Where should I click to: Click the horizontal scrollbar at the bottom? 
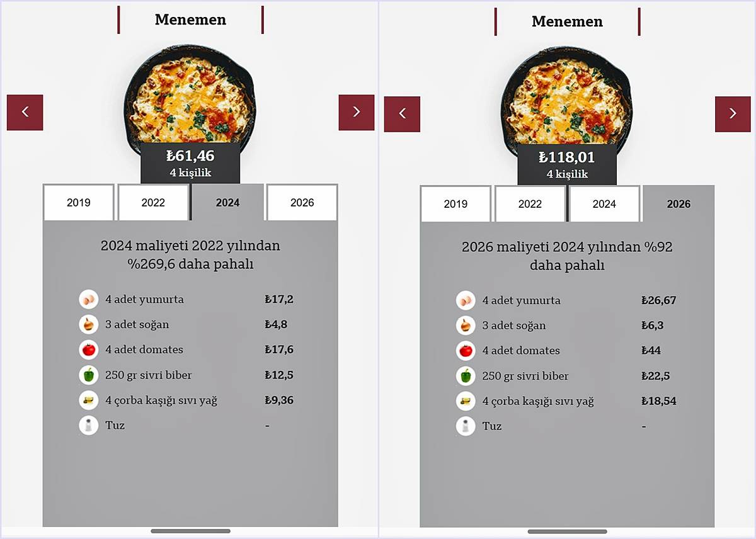pyautogui.click(x=190, y=532)
